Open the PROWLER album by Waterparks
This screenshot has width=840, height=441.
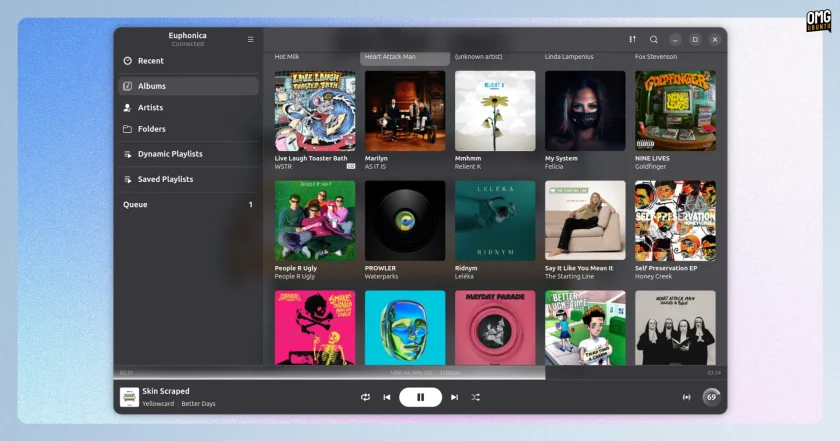tap(404, 230)
